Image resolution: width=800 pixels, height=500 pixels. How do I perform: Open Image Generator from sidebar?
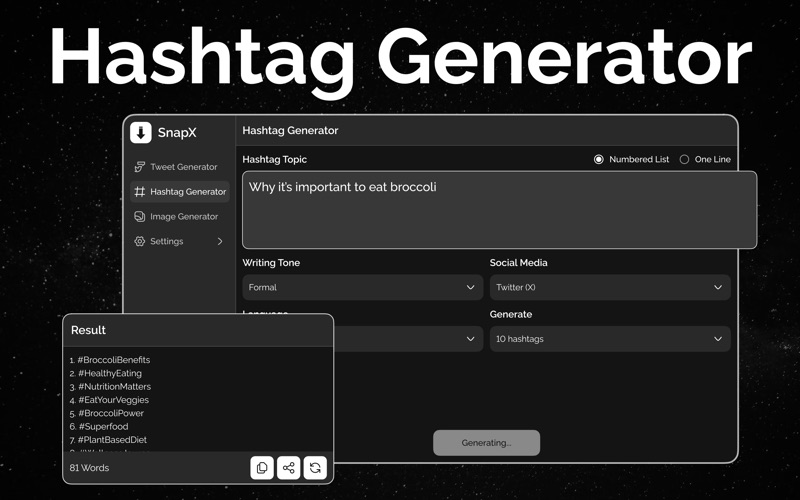coord(179,216)
